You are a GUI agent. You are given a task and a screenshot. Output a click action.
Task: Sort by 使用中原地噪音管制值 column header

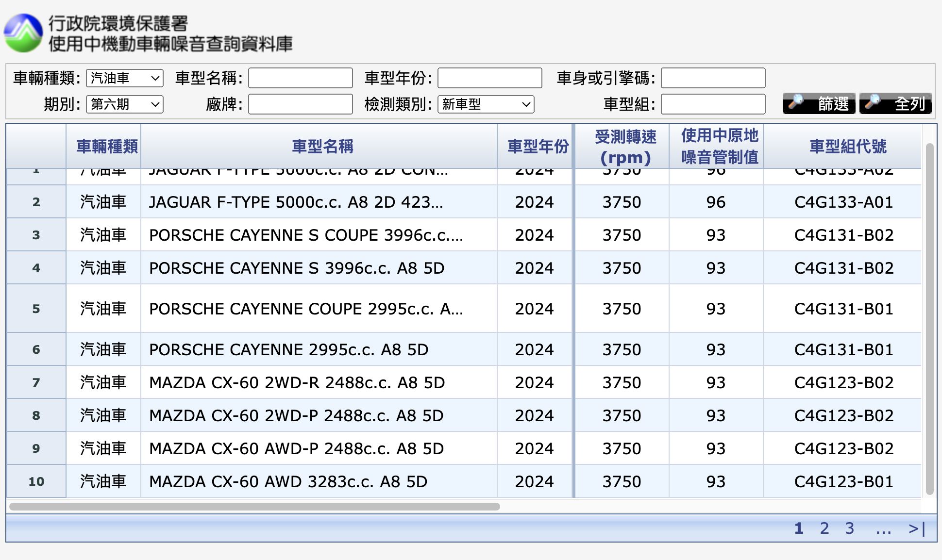716,147
